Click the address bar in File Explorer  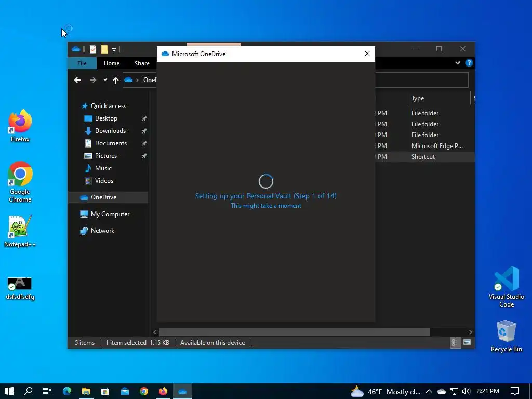click(x=295, y=80)
